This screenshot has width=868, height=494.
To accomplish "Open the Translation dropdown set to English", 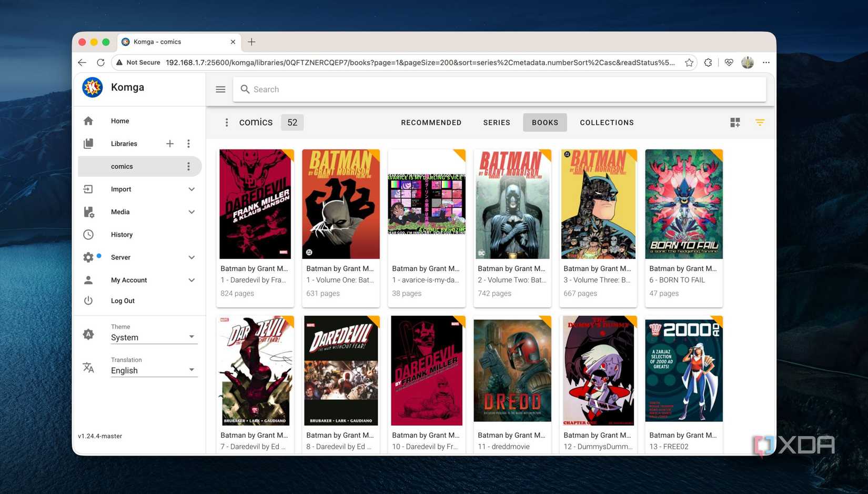I will pyautogui.click(x=154, y=370).
